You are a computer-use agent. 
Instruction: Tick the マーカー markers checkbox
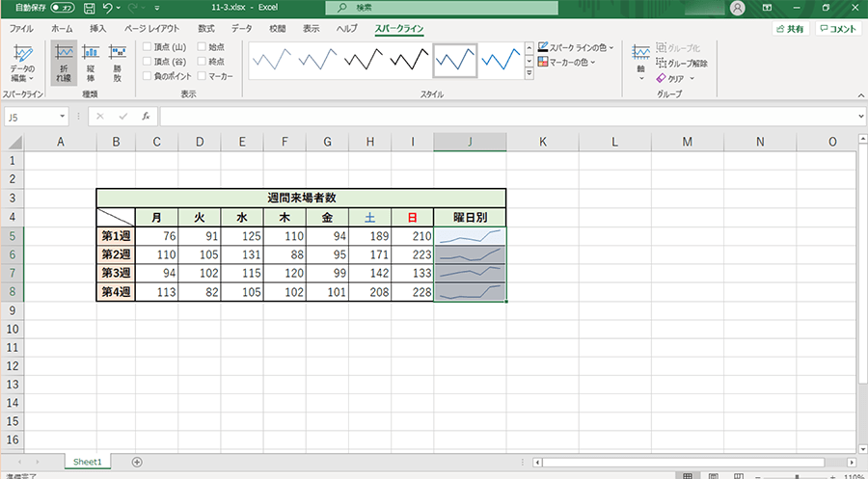coord(201,75)
